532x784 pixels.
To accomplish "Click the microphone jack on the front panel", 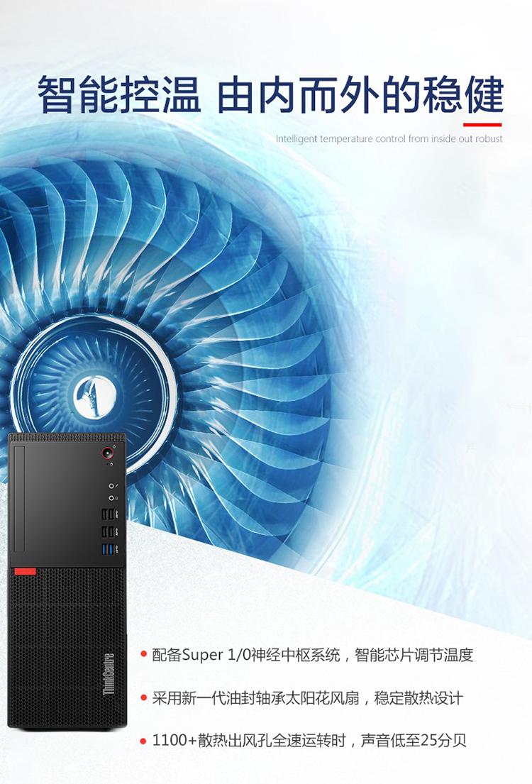I will click(x=111, y=486).
